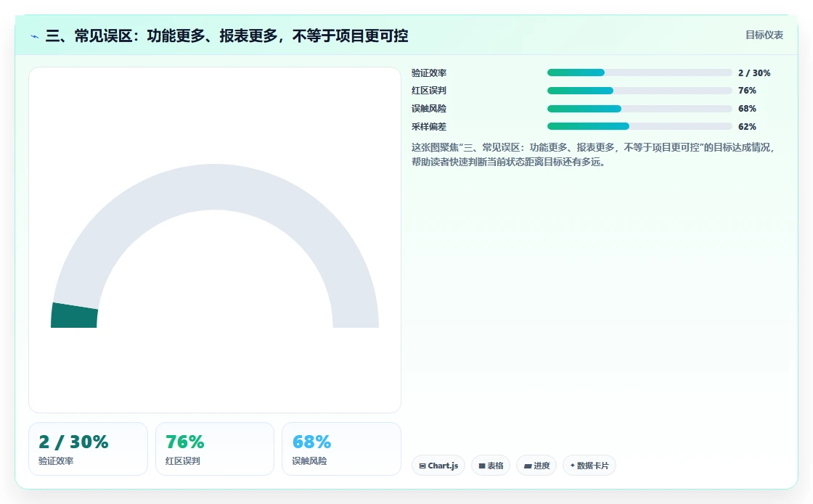
Task: Select the 进度 tag chip
Action: click(x=536, y=465)
